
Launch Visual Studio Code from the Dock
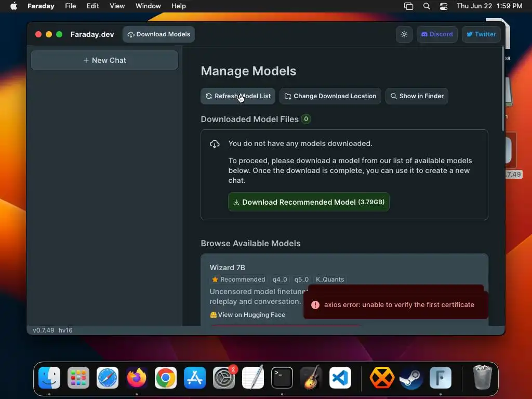(x=340, y=378)
